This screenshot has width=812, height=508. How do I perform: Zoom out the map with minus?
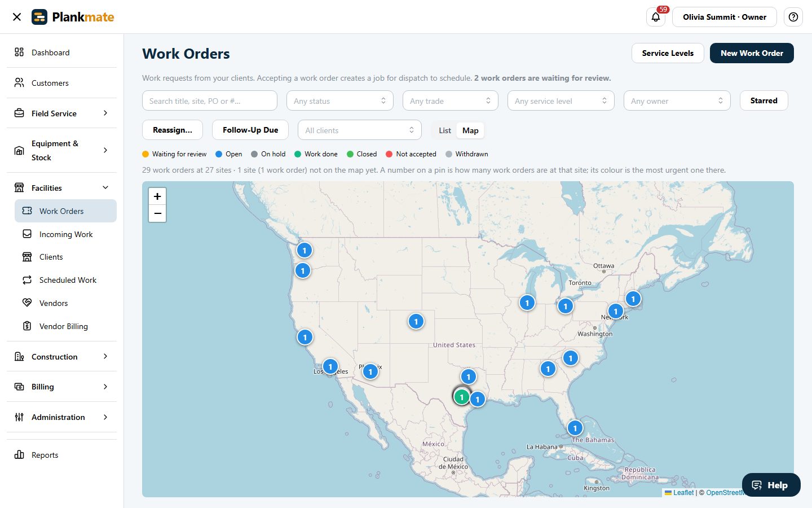(x=157, y=213)
